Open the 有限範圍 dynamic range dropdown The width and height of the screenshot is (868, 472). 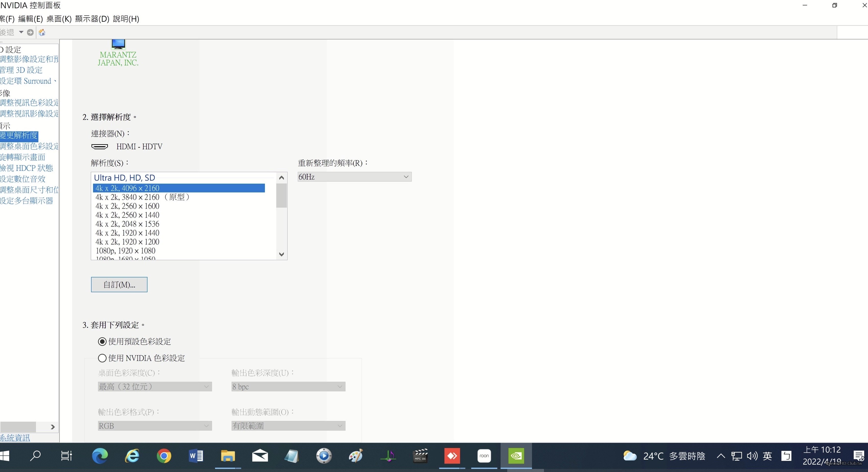click(x=288, y=426)
